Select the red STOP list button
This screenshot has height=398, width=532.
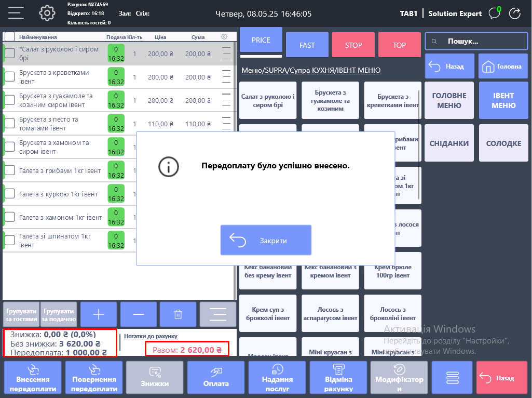353,45
